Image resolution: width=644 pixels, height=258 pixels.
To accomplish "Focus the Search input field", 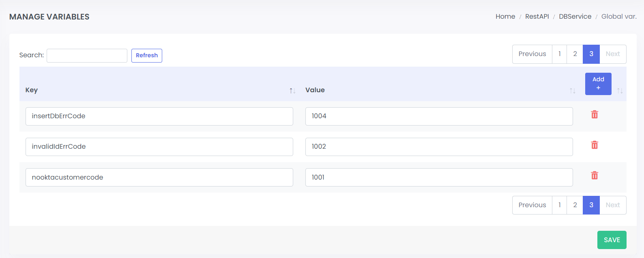I will pos(87,56).
